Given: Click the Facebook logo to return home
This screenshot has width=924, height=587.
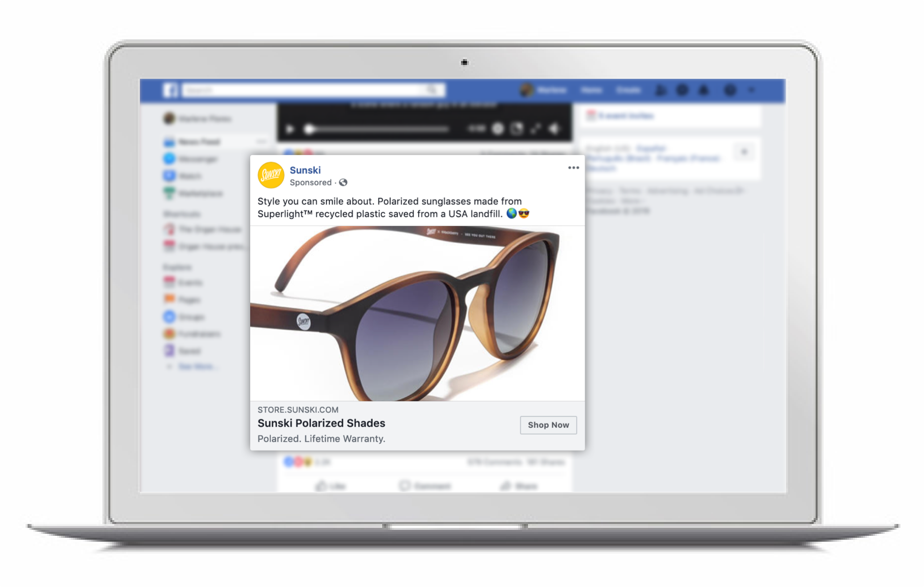Looking at the screenshot, I should 171,90.
